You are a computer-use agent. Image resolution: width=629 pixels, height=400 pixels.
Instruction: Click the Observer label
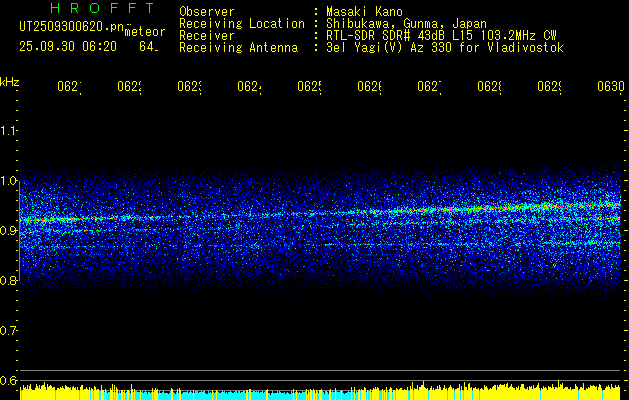pos(207,12)
